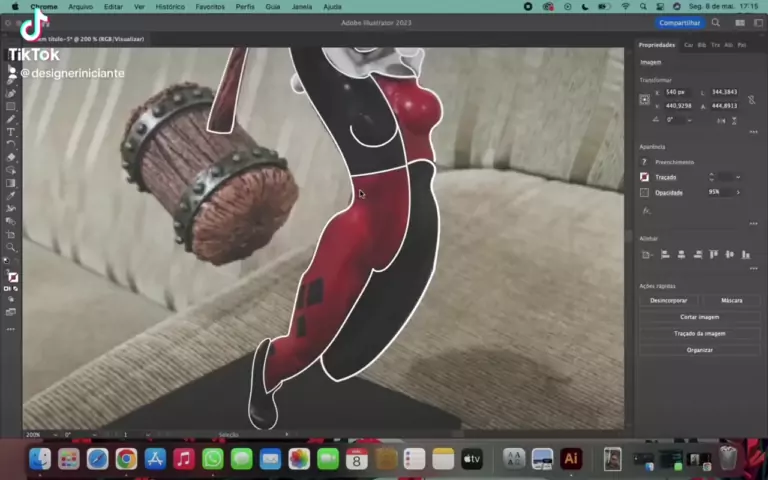Select the Type tool
Screen dimensions: 768x480
[x=10, y=132]
